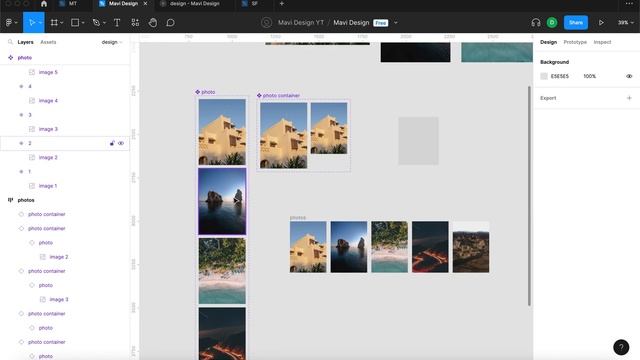Open the 39% zoom dropdown
Viewport: 640px width, 360px height.
(625, 23)
